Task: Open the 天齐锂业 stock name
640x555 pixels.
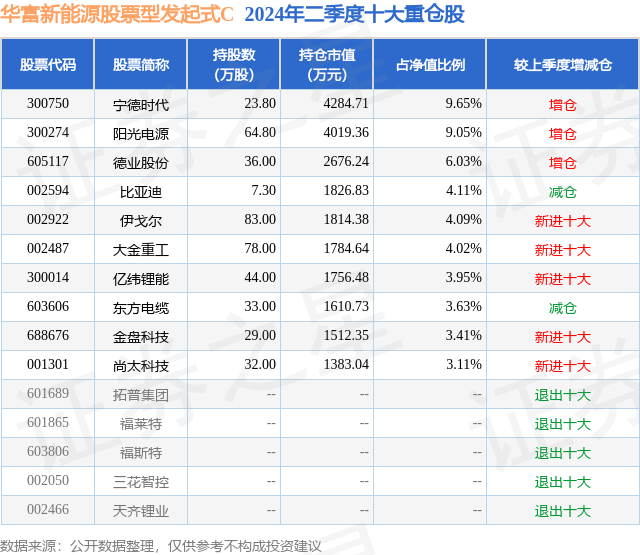Action: pos(141,511)
